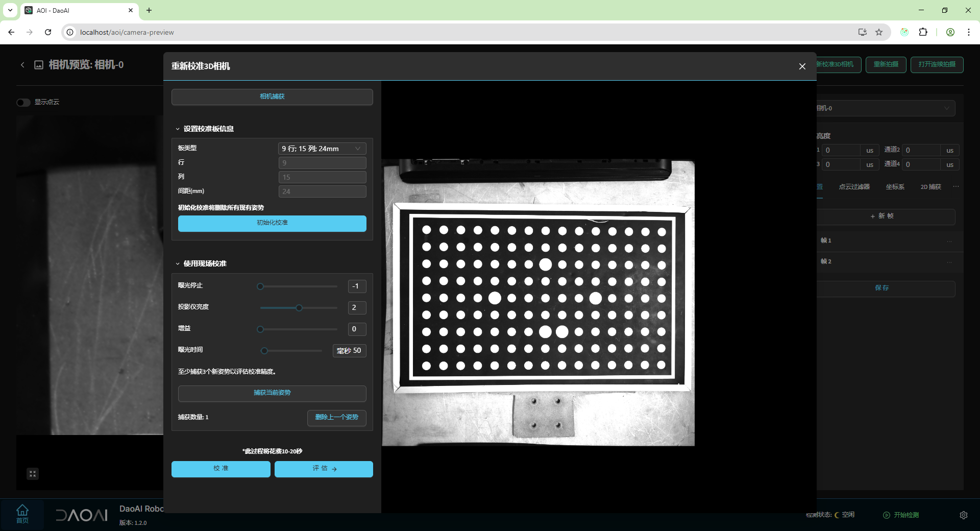Click the 间距(mm) input field
Screen dimensions: 980x531
[x=322, y=191]
